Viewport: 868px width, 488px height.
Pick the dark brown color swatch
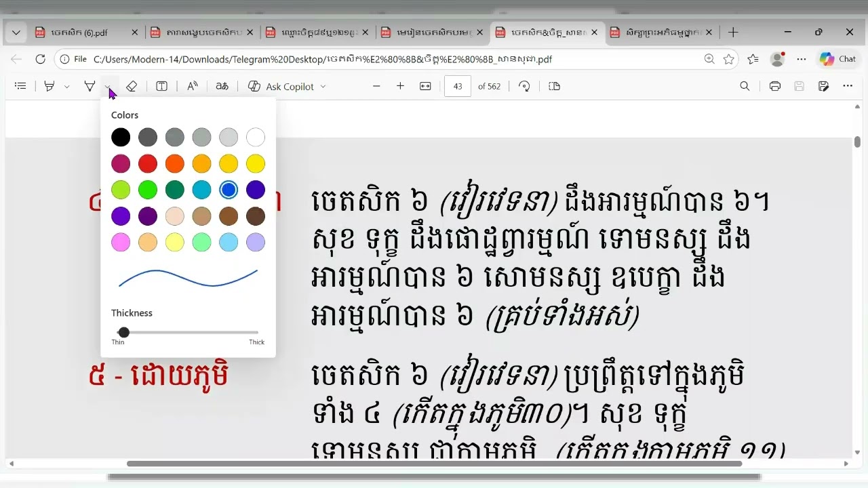pos(256,216)
